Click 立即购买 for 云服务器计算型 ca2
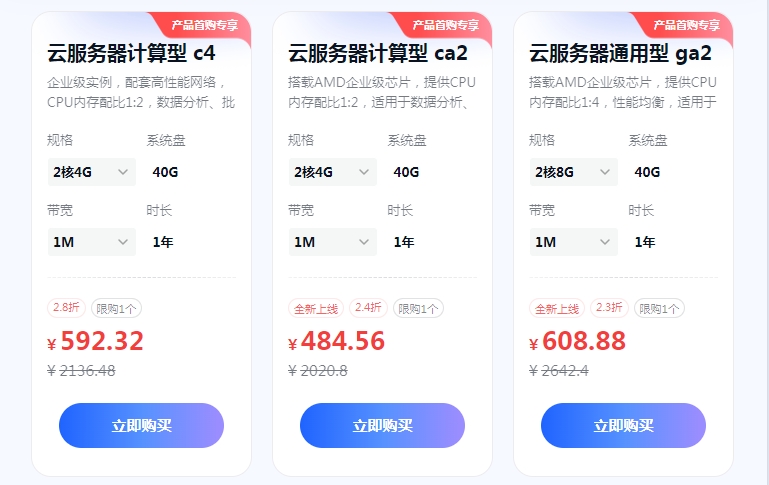This screenshot has height=485, width=769. (x=382, y=425)
